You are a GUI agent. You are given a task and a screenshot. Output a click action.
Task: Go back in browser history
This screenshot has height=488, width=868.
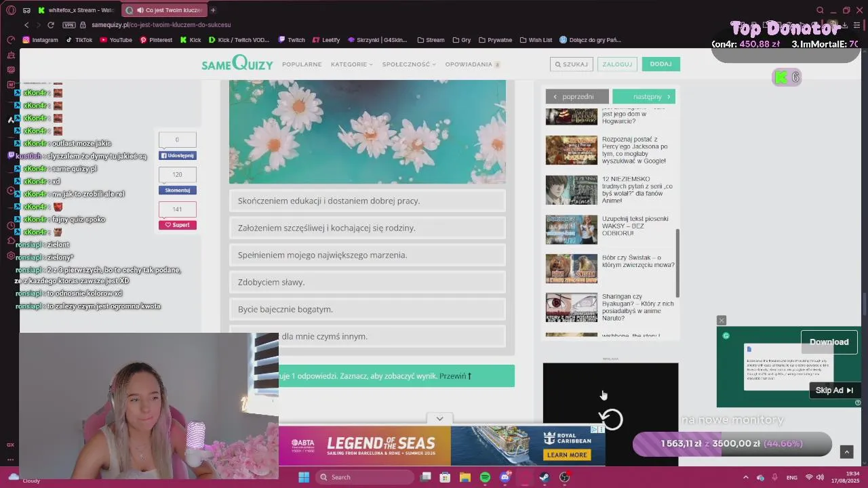[x=26, y=25]
